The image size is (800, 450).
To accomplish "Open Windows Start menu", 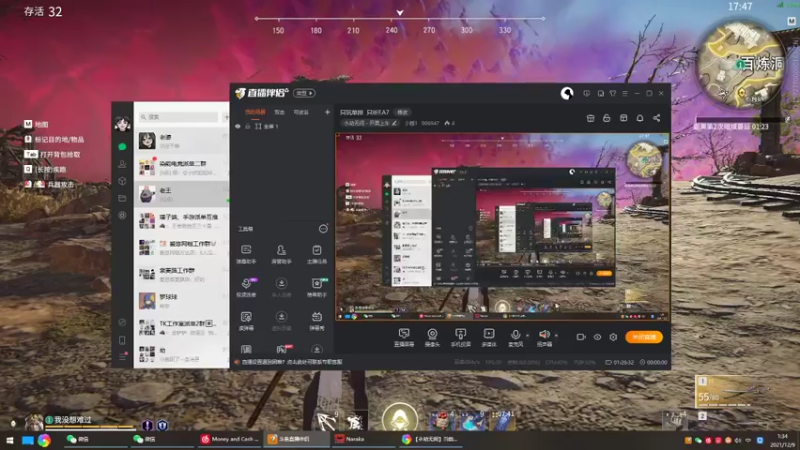I will coord(9,439).
